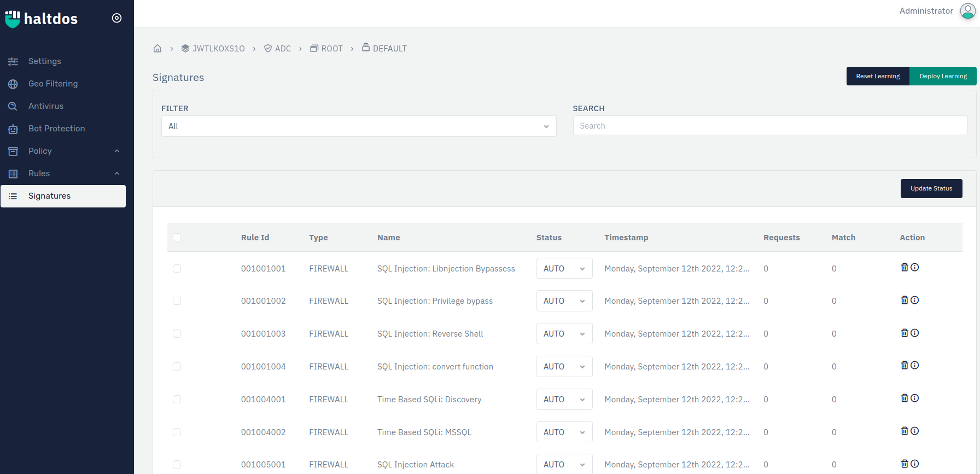This screenshot has width=980, height=474.
Task: Open Settings from the sidebar
Action: coord(45,61)
